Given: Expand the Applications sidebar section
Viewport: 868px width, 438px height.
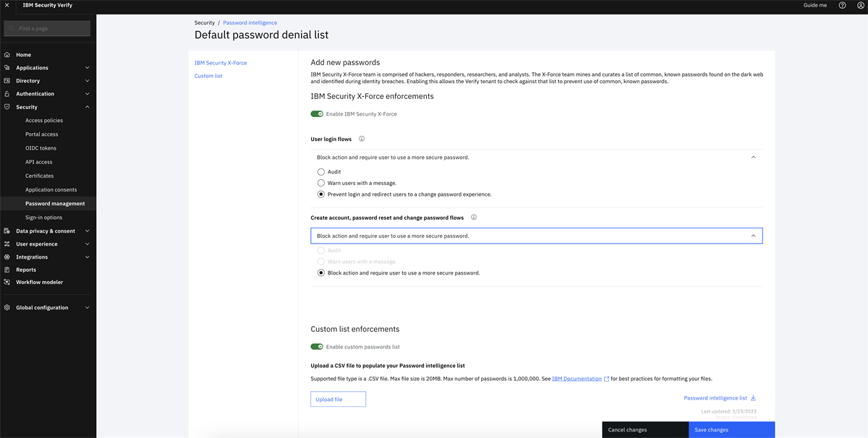Looking at the screenshot, I should pos(87,66).
